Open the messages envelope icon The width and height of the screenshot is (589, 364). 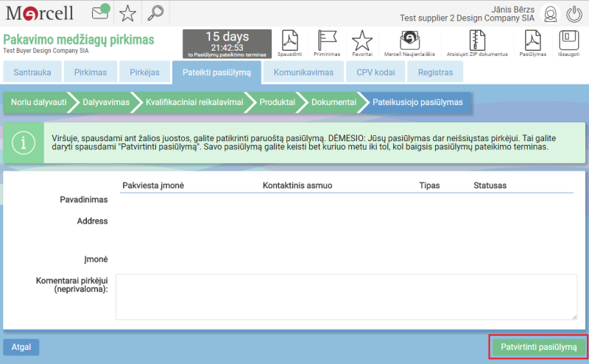(x=100, y=13)
